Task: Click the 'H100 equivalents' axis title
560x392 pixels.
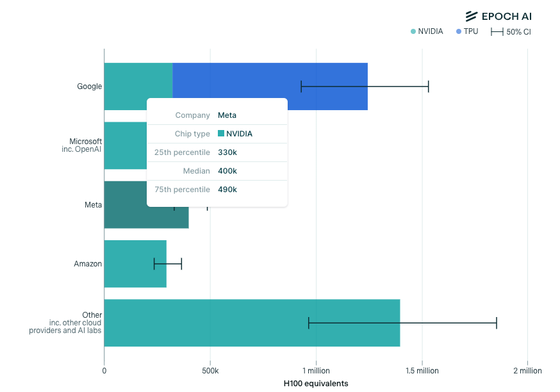Action: [x=316, y=384]
